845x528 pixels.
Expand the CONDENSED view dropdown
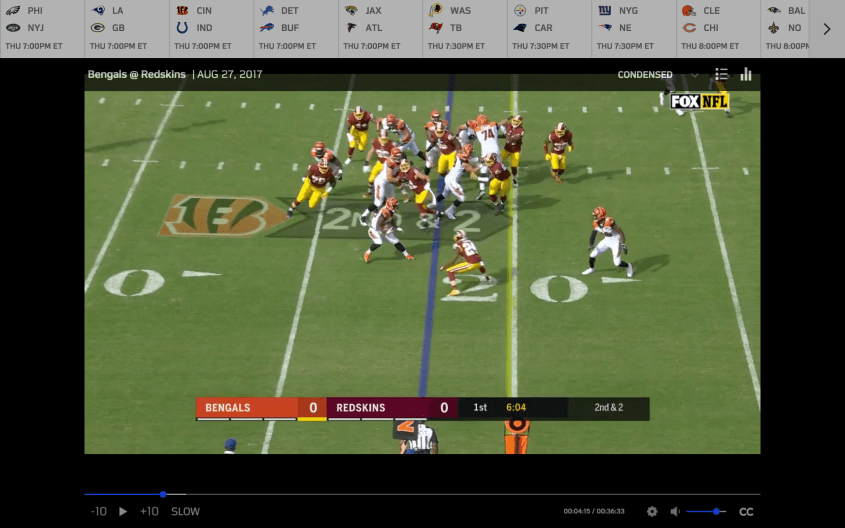tap(695, 74)
